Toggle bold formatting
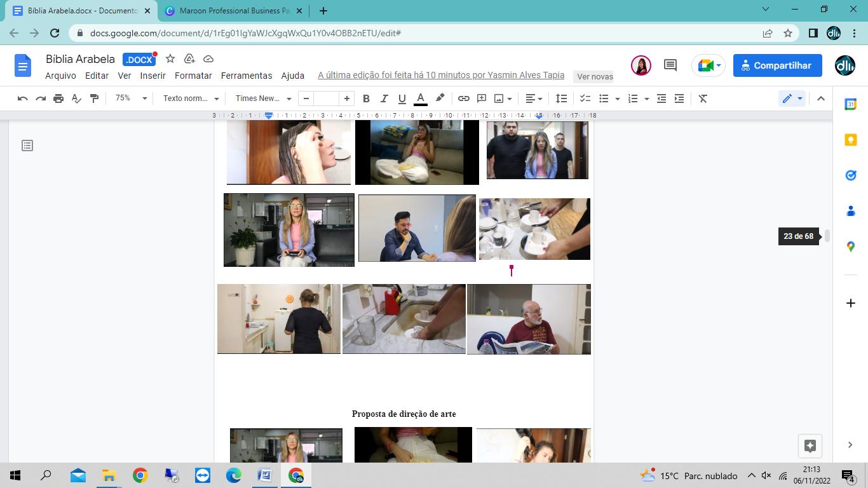This screenshot has height=488, width=868. pyautogui.click(x=366, y=98)
